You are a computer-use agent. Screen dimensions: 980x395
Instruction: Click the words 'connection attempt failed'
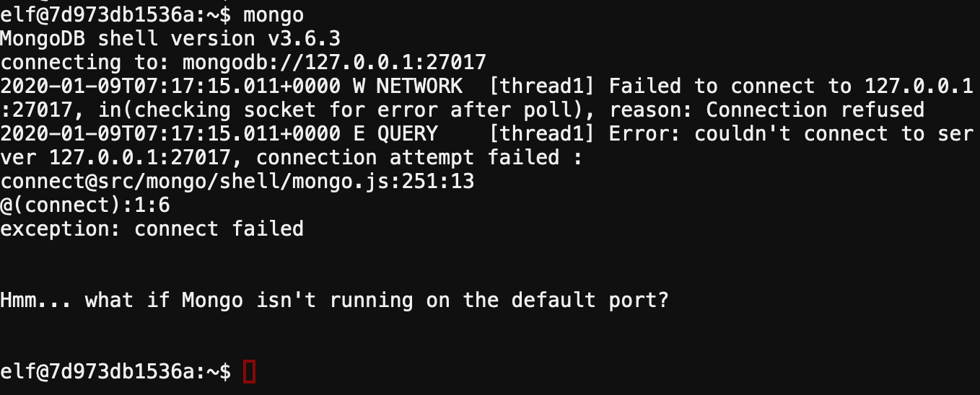tap(408, 157)
